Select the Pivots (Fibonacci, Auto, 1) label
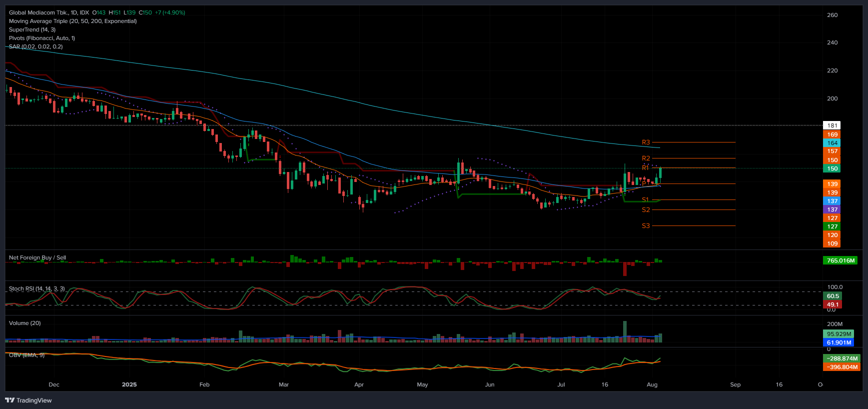Screen dimensions: 868x409 42,38
